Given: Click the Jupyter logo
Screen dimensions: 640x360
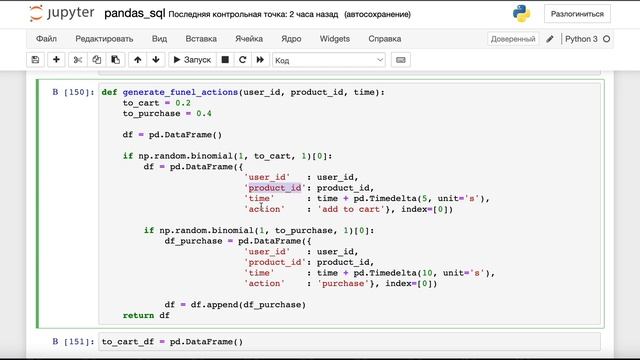Looking at the screenshot, I should (62, 13).
